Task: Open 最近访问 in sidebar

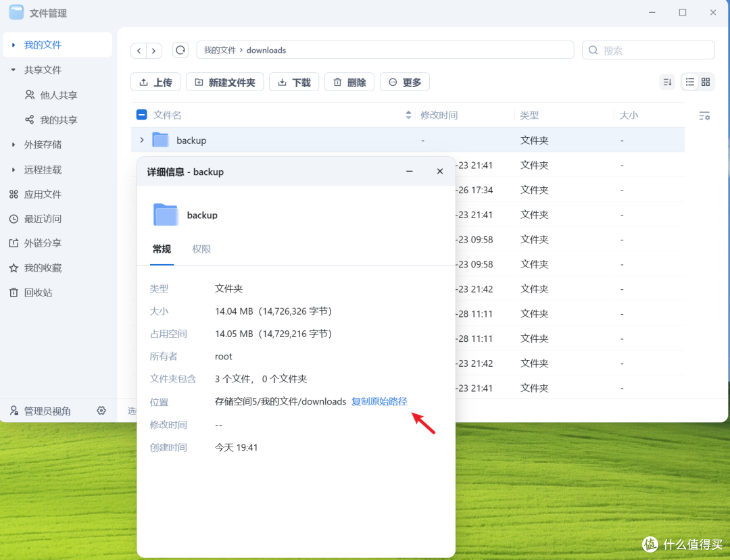Action: [35, 219]
